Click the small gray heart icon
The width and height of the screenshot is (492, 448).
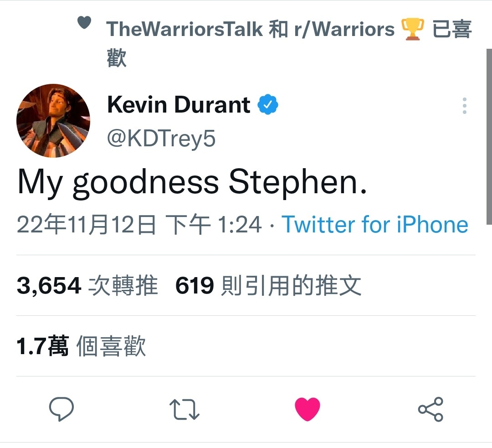click(84, 22)
